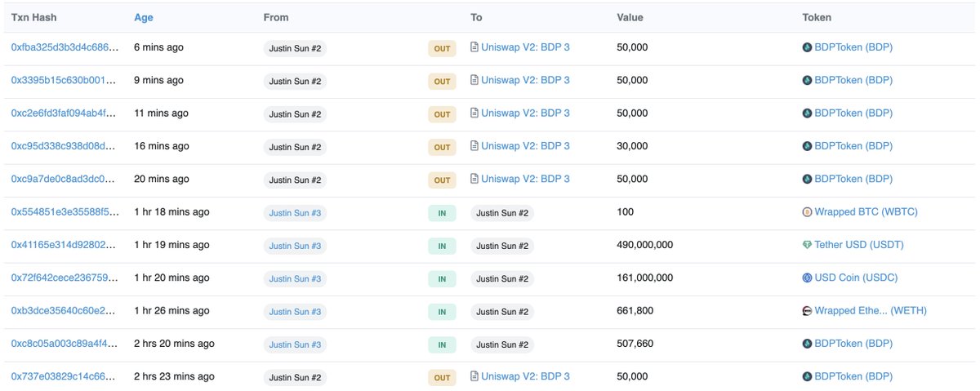Open BDPToken (BDP) link in 9 mins ago row
Screen dimensions: 980x391
point(853,81)
